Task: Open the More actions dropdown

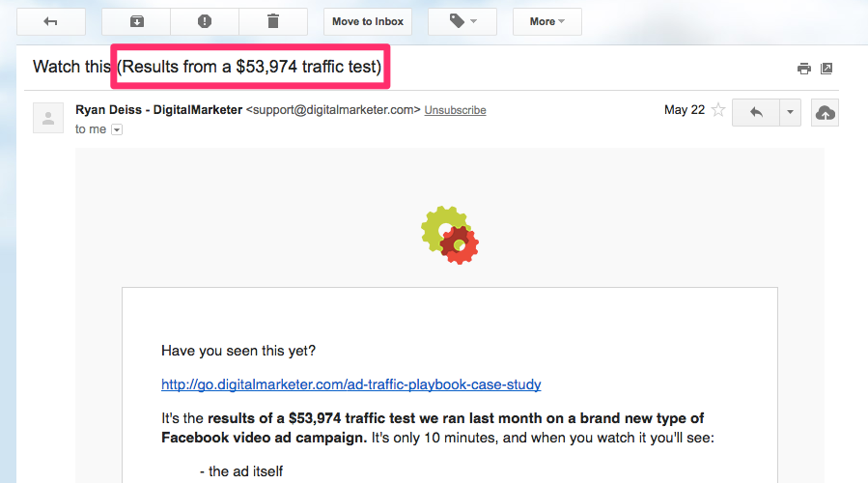Action: click(546, 21)
